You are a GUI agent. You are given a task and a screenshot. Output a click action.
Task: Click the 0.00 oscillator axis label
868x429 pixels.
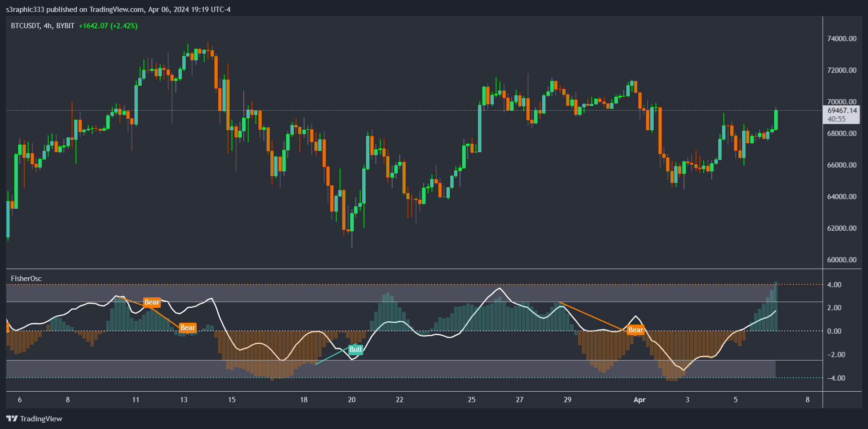(x=834, y=331)
